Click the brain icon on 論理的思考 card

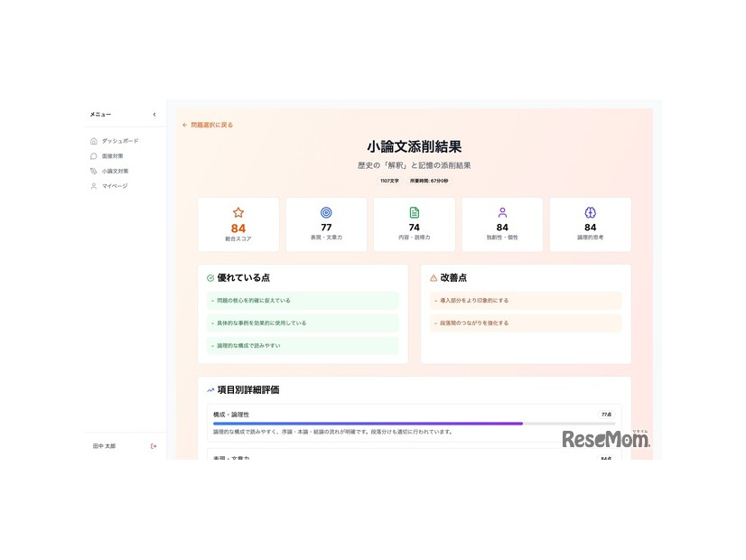tap(591, 212)
